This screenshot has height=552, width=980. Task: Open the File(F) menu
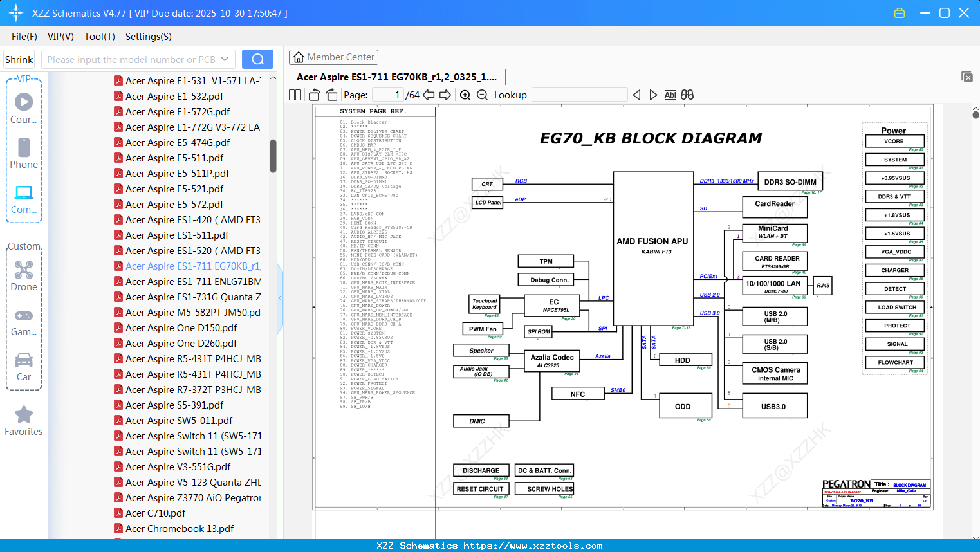click(x=24, y=37)
